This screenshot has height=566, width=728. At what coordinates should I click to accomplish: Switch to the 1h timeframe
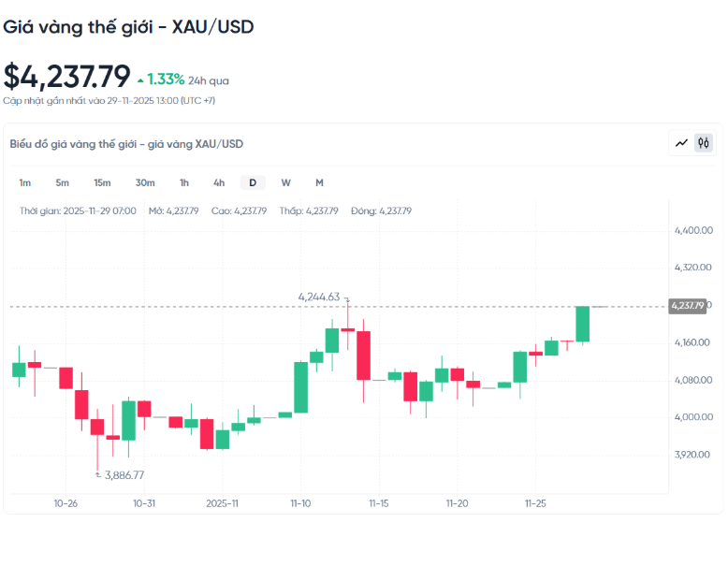pos(184,182)
